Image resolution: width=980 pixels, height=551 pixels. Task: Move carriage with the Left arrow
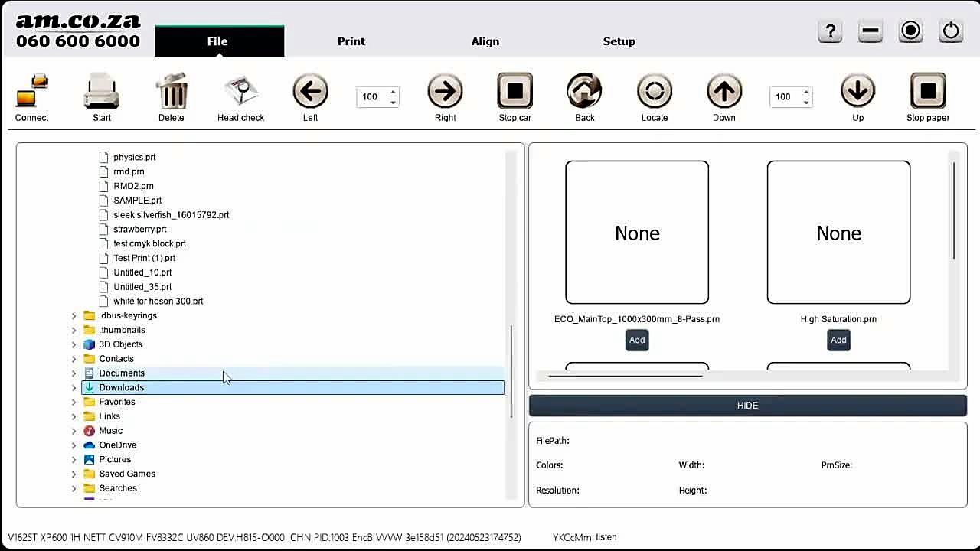point(310,91)
